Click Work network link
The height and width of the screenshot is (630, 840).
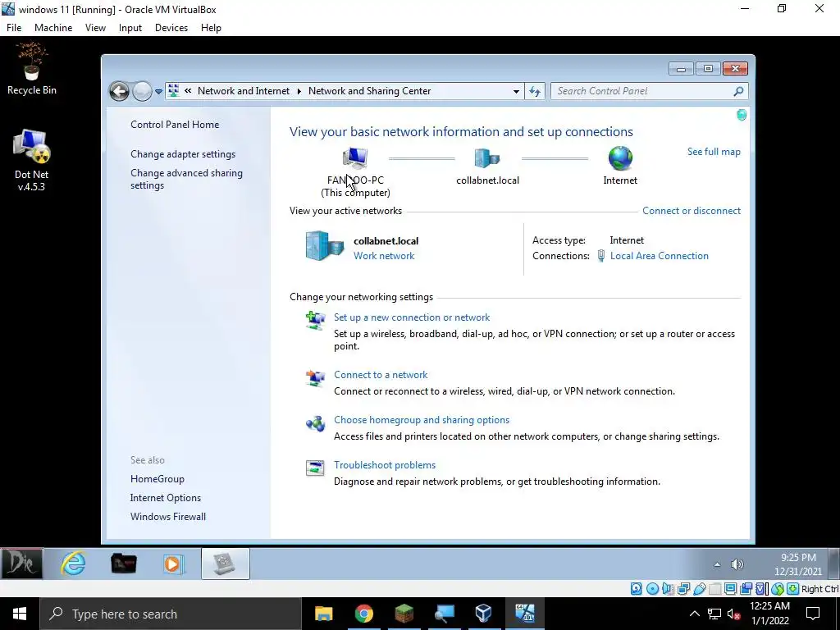[x=384, y=256]
